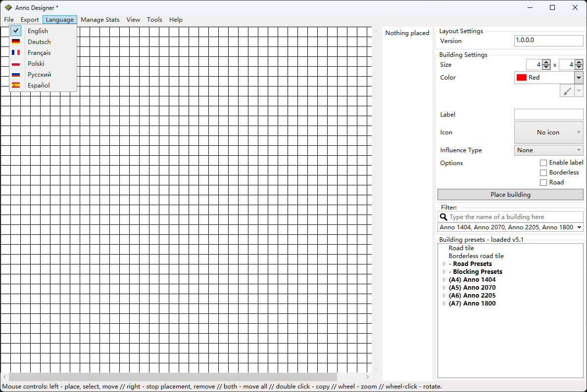This screenshot has height=392, width=587.
Task: Expand the Blocking Presets tree node
Action: coord(444,272)
